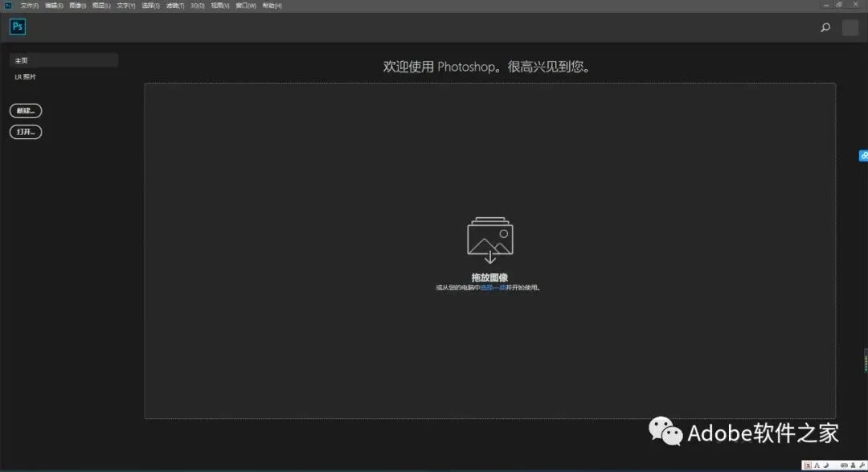
Task: Open the 帮助(H) menu
Action: pyautogui.click(x=272, y=6)
